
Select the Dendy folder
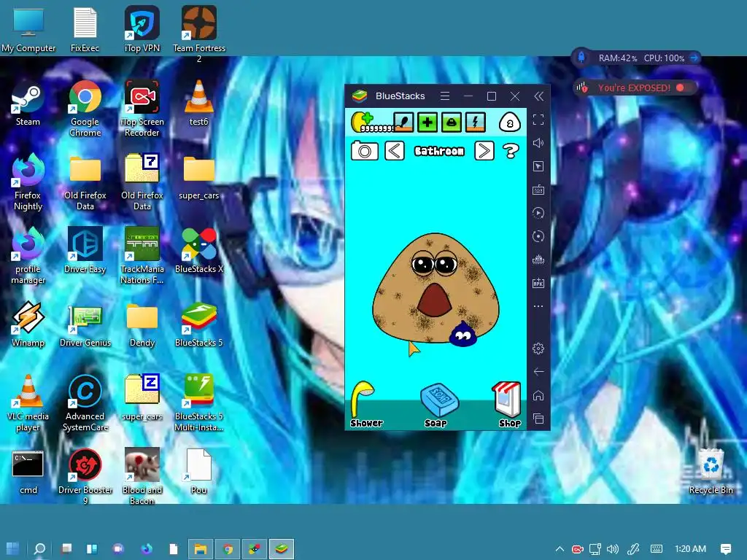click(x=142, y=324)
